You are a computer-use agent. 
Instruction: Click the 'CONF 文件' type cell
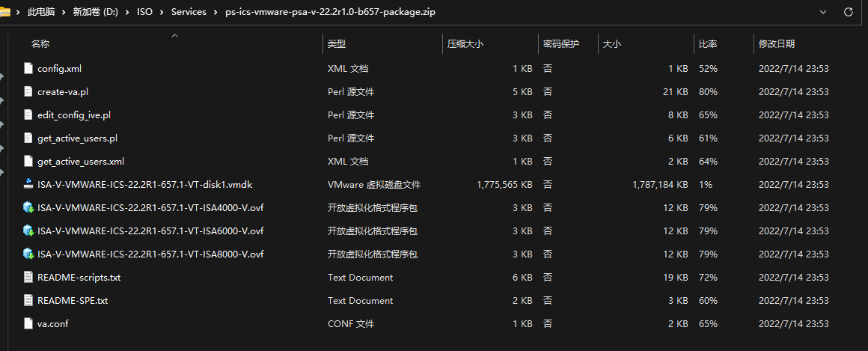click(351, 324)
